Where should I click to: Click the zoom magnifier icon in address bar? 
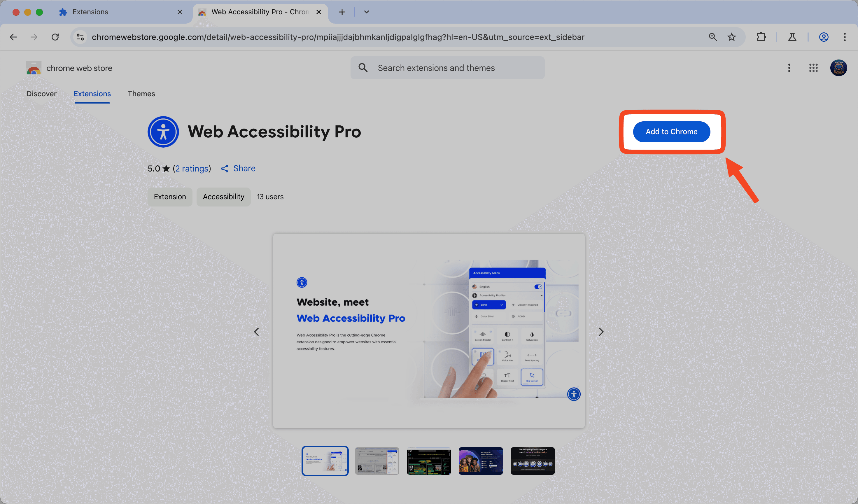[712, 37]
